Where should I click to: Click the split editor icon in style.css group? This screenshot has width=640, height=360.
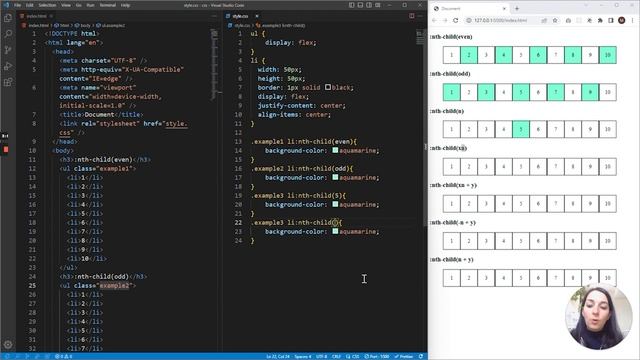pos(411,16)
